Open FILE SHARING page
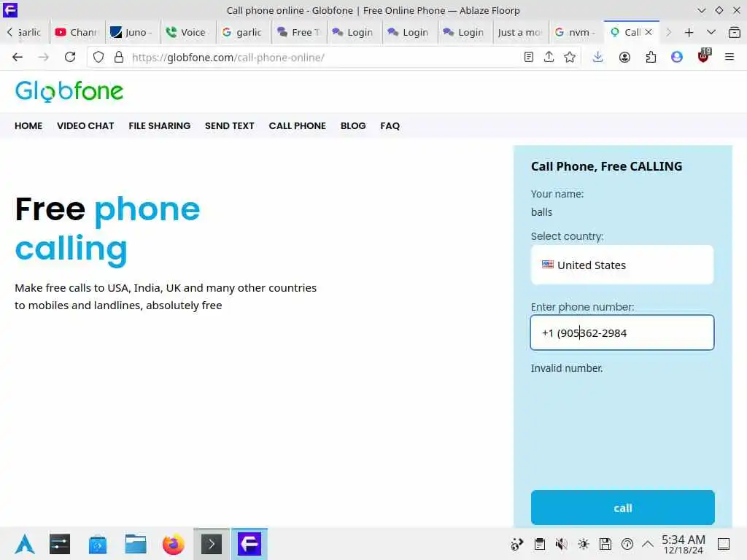747x560 pixels. pyautogui.click(x=160, y=125)
